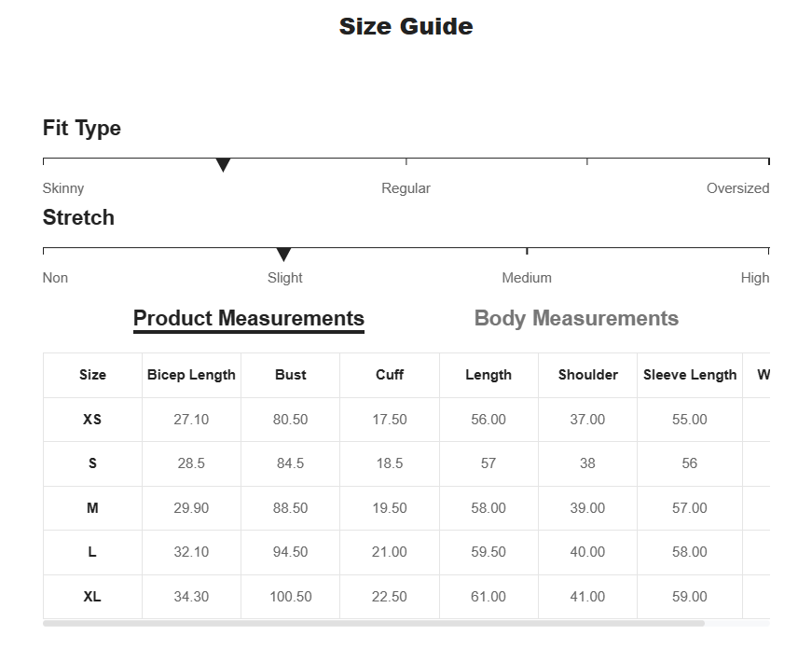Click the Bicep Length column header
812x663 pixels.
(191, 375)
